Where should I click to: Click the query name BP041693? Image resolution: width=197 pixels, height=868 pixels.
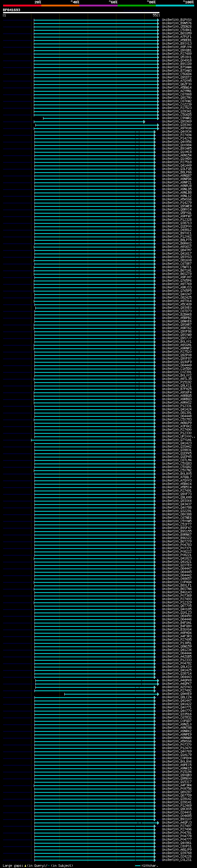point(11,10)
